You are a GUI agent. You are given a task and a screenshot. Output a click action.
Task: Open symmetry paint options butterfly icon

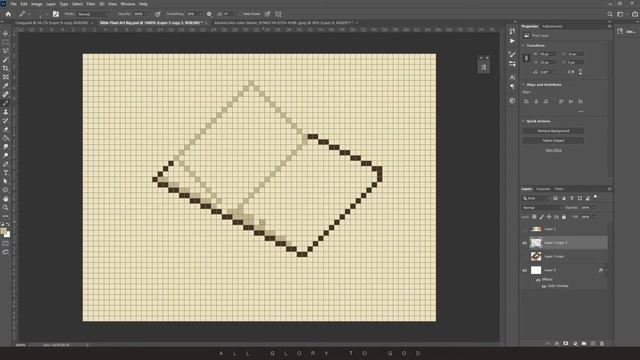(278, 14)
